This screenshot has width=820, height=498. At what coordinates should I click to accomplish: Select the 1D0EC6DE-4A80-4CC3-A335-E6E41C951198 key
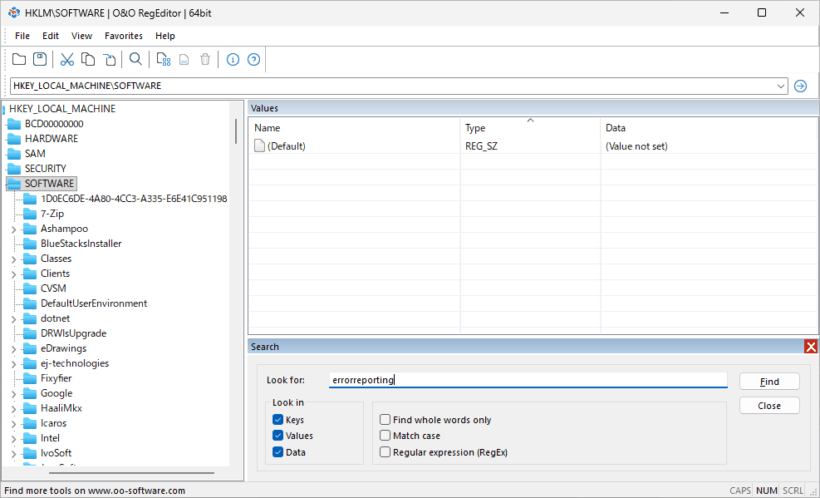[134, 199]
